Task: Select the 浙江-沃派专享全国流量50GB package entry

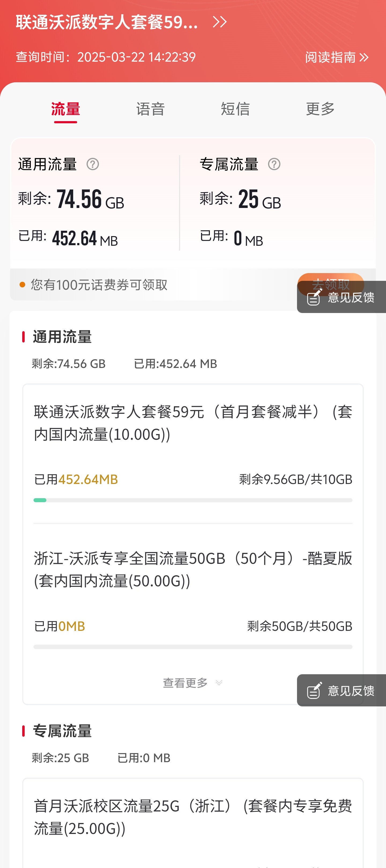Action: (x=193, y=569)
